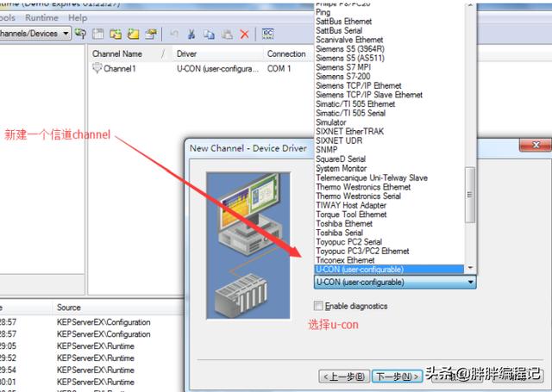
Task: Select U-CON (user-configurable) in driver list
Action: click(389, 270)
